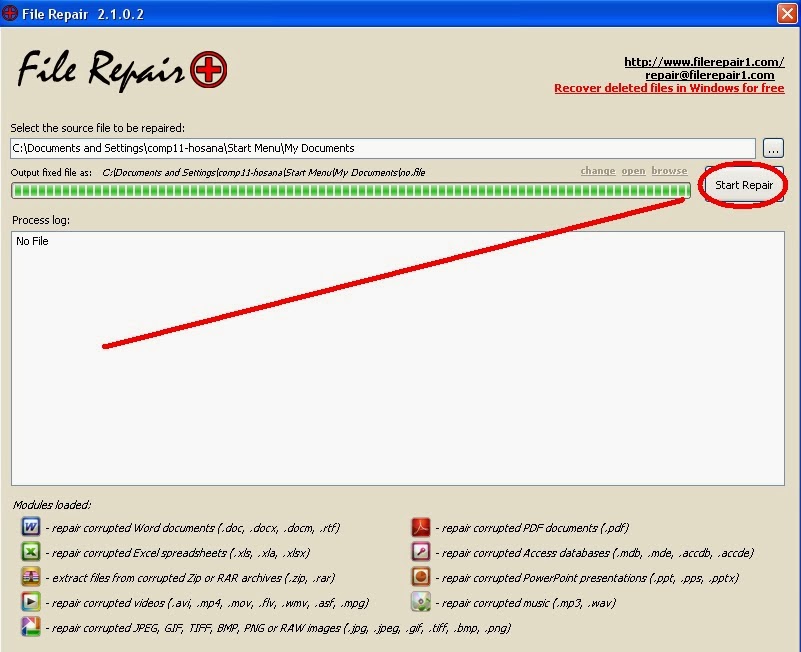Click the 'change' output file link
Image resolution: width=801 pixels, height=652 pixels.
pos(598,171)
